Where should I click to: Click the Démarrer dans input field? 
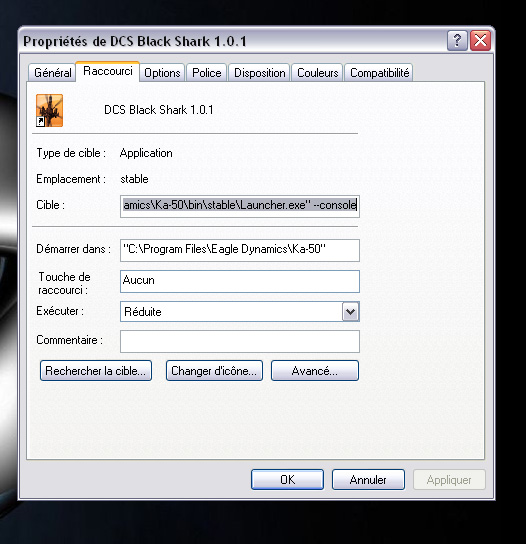click(240, 250)
